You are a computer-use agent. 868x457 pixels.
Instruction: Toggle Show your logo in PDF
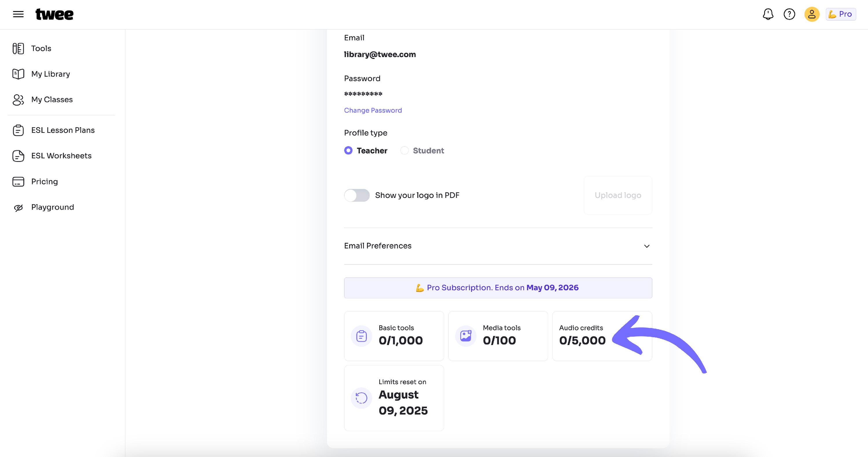point(357,195)
